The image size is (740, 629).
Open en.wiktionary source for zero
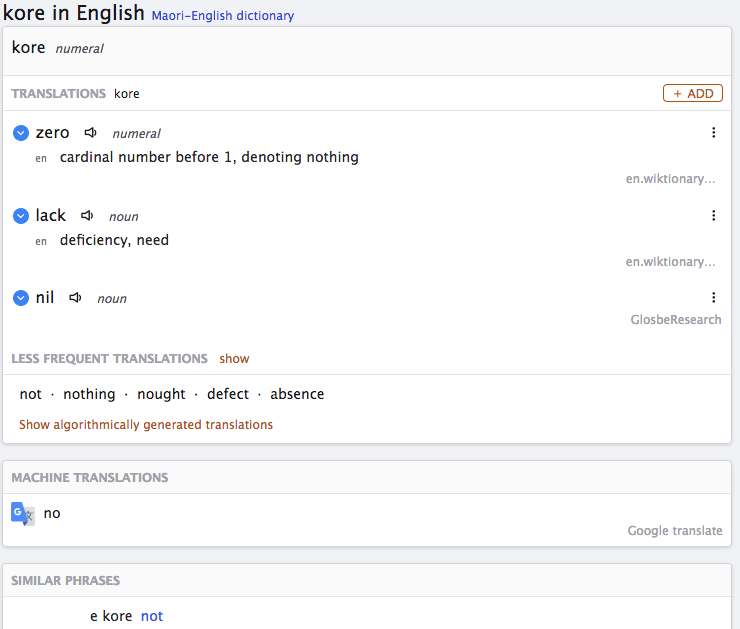pyautogui.click(x=670, y=179)
